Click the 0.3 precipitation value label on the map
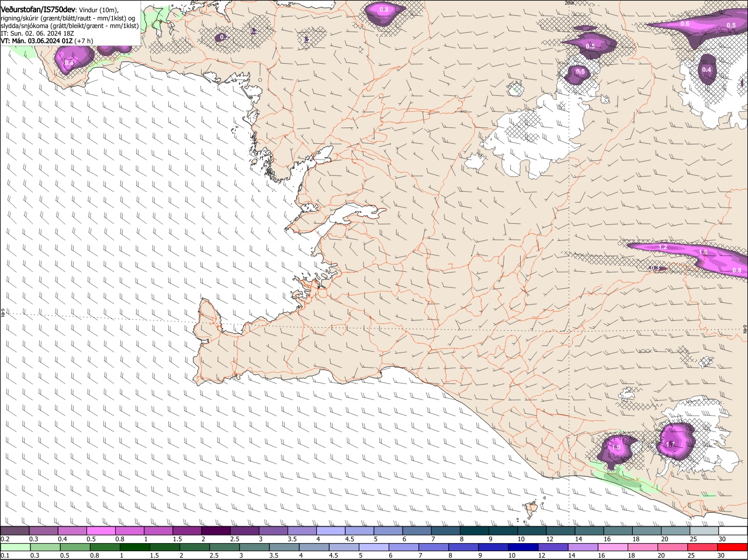Screen dimensions: 748x560 point(656,268)
